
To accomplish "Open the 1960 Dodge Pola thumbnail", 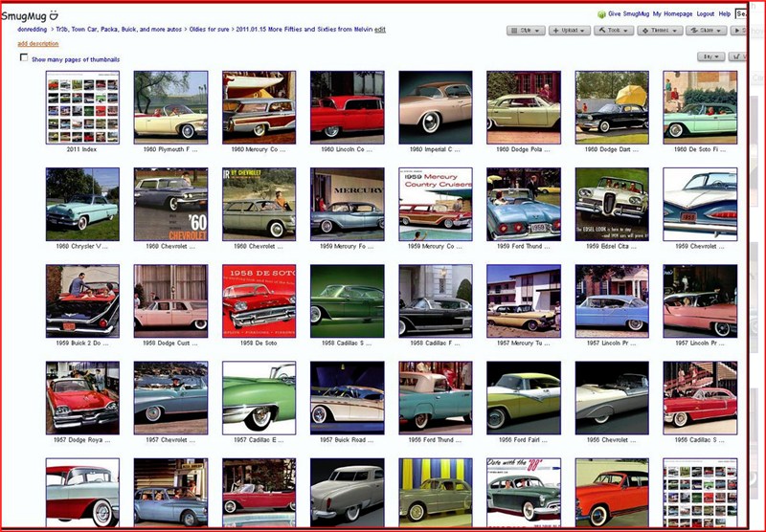I will (x=524, y=107).
